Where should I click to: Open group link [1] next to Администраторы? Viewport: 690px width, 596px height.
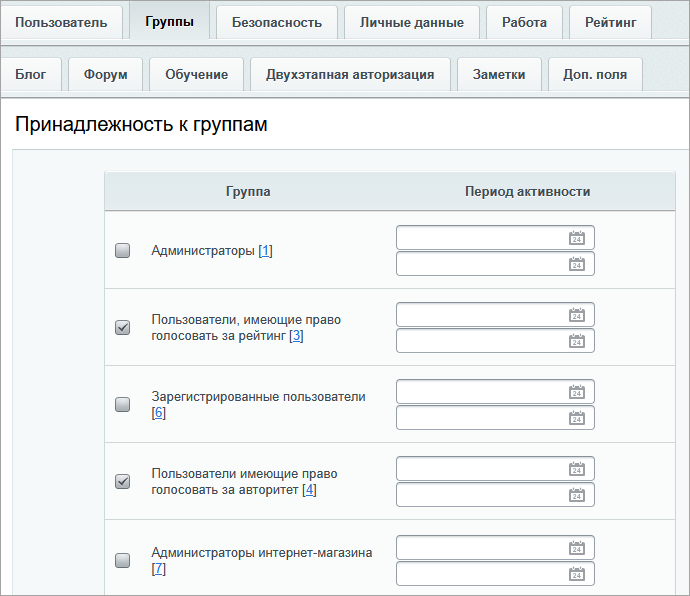click(265, 251)
